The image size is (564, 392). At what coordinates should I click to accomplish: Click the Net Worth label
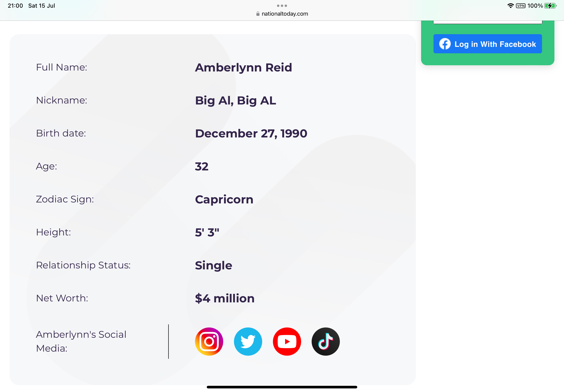point(62,298)
